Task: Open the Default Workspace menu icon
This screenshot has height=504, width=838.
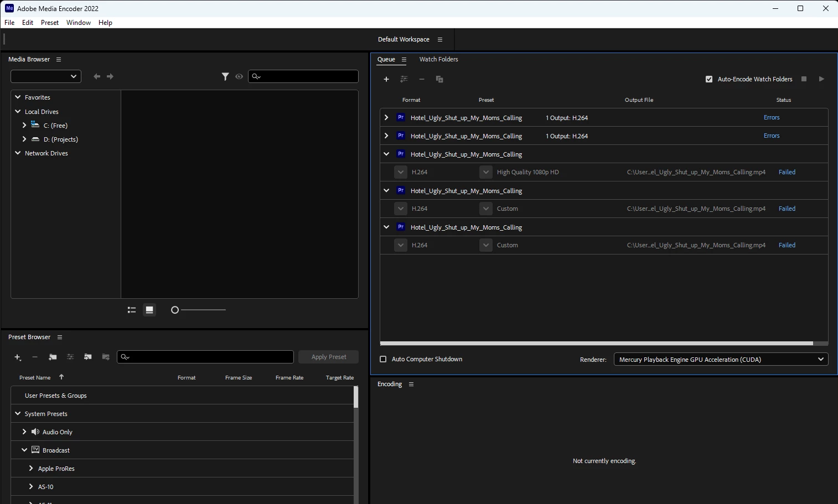Action: [440, 39]
